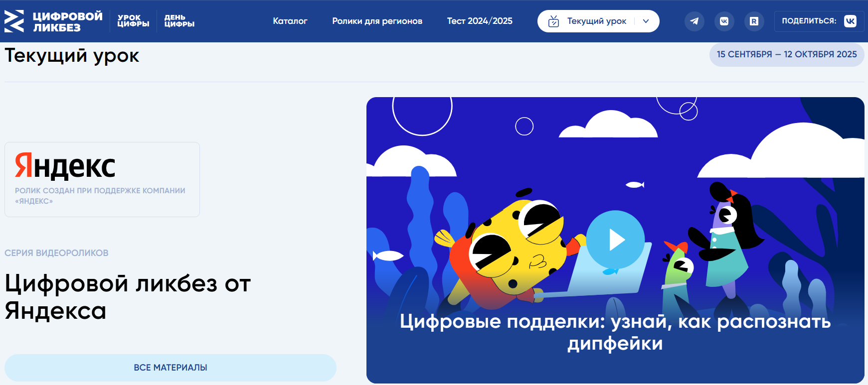Open Ролики для регионов menu item
Viewport: 868px width, 385px height.
click(377, 21)
